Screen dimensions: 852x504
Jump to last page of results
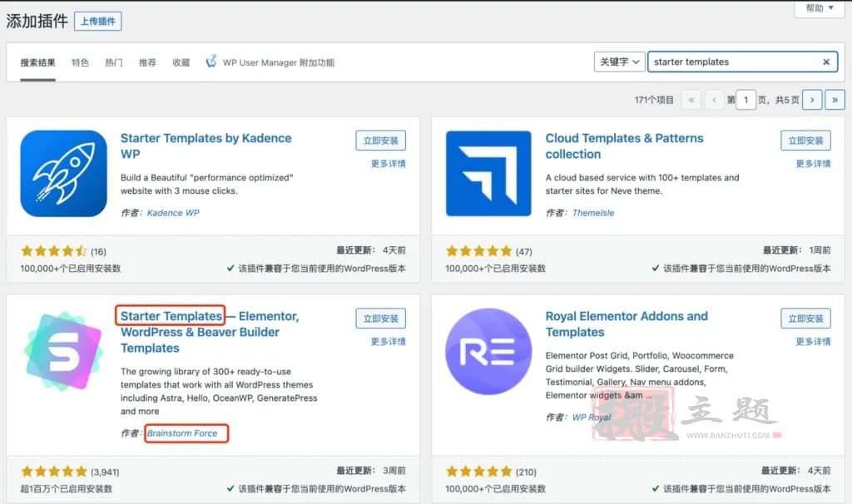(x=835, y=100)
